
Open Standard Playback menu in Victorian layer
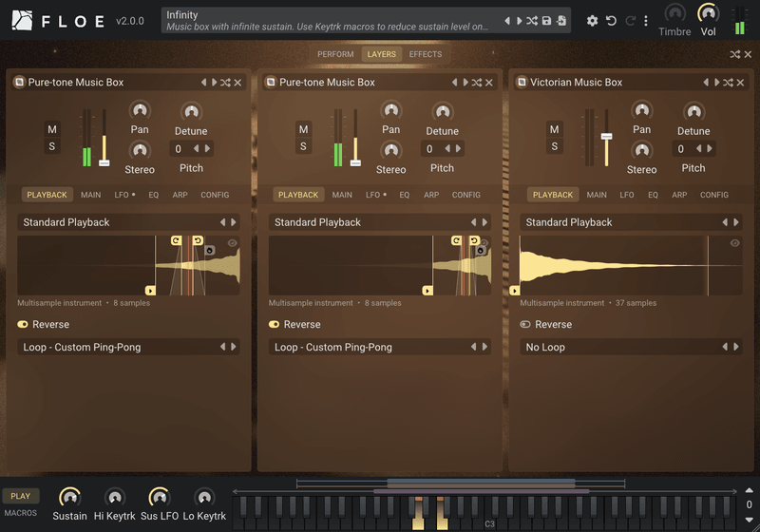click(x=631, y=222)
